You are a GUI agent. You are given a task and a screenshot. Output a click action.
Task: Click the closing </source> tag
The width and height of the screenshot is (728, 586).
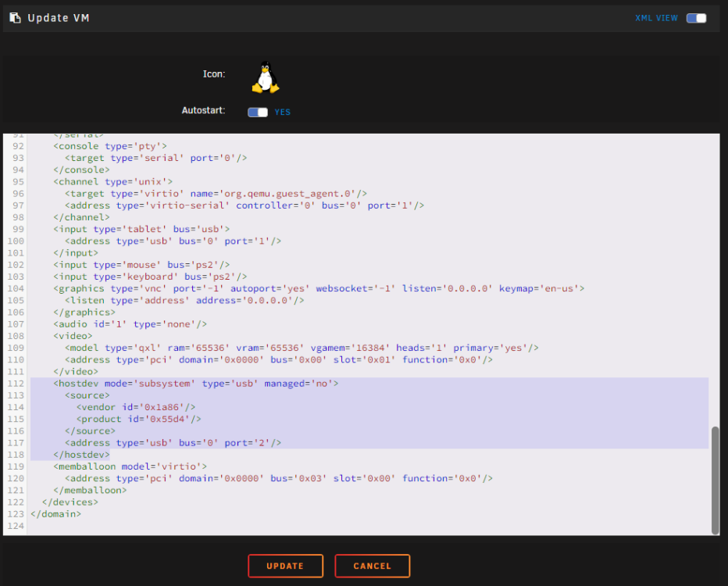coord(90,431)
